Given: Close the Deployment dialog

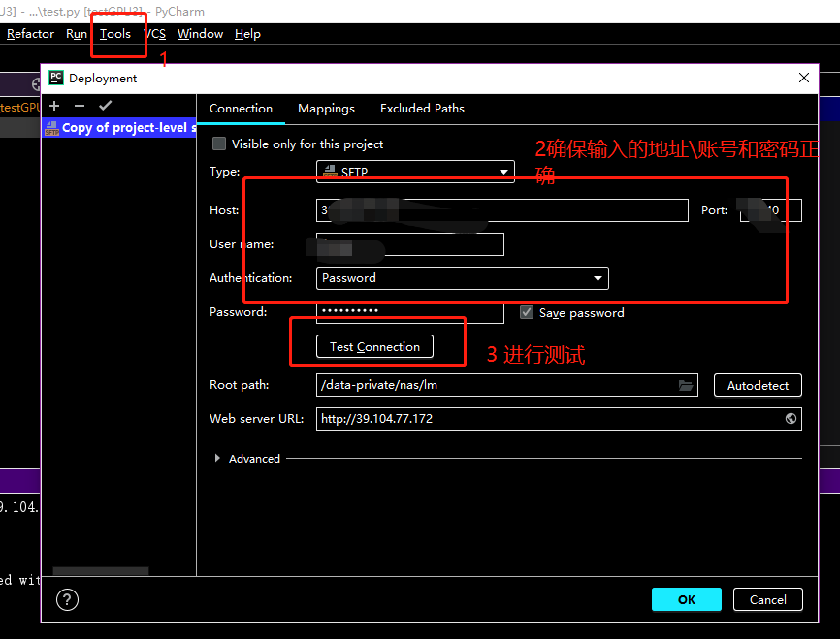Looking at the screenshot, I should coord(803,78).
